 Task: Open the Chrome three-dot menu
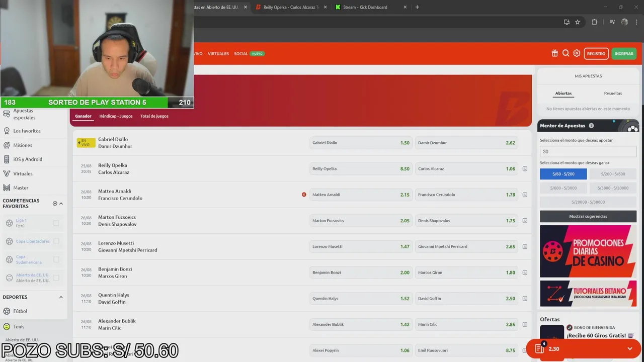636,22
